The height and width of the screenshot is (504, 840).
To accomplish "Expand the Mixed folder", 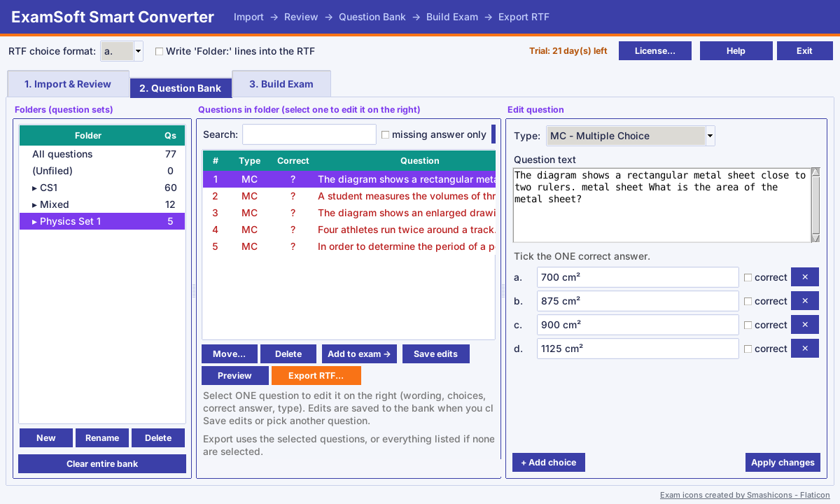I will pos(35,204).
